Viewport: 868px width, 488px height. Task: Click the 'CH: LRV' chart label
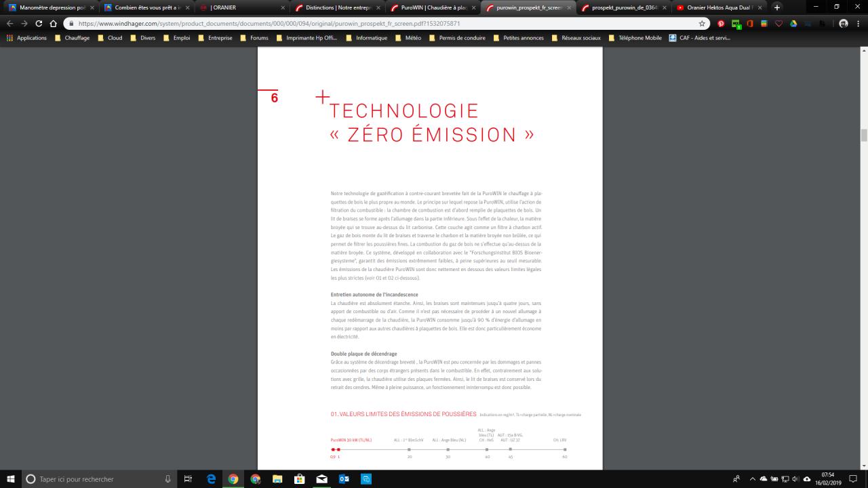560,440
